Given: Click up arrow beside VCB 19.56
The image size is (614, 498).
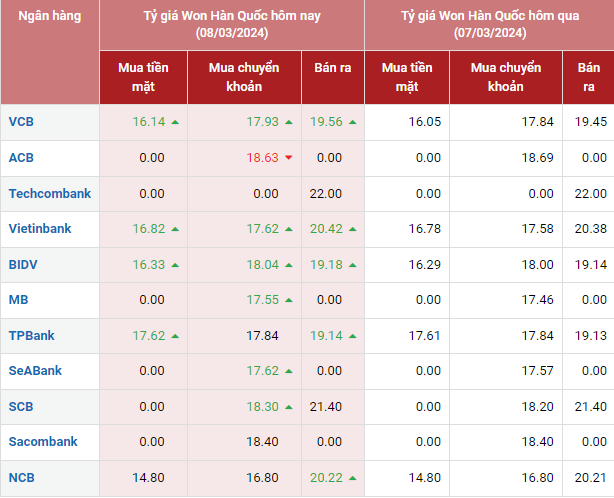Looking at the screenshot, I should point(352,122).
